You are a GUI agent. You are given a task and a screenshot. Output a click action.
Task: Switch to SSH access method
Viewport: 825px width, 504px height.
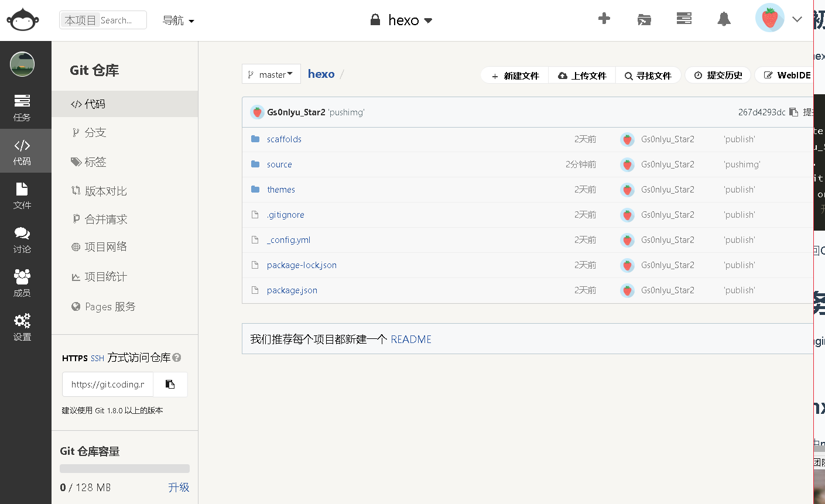tap(97, 358)
